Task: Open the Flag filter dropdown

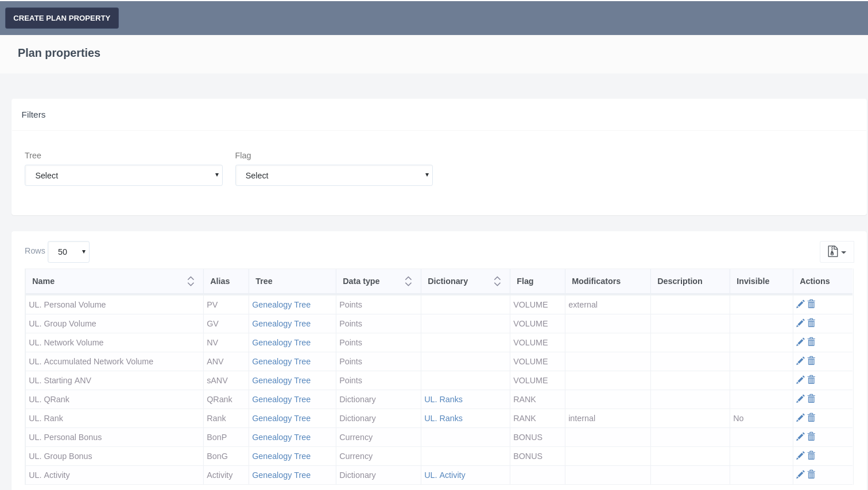Action: click(334, 176)
